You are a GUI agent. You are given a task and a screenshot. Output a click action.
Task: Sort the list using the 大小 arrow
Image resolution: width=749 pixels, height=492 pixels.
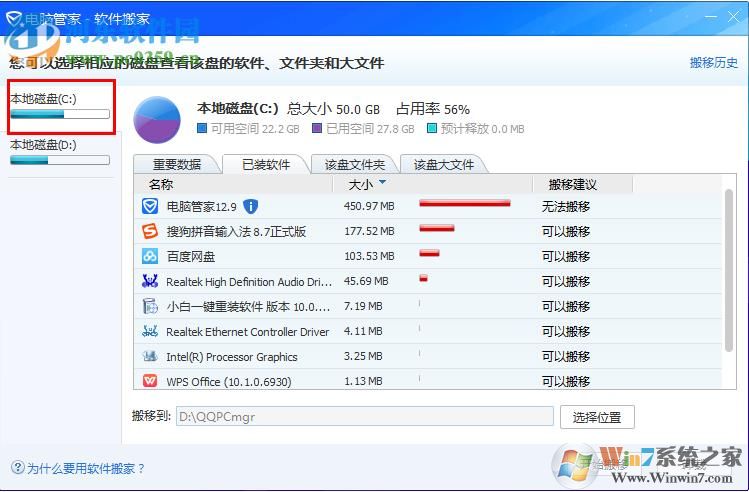pos(382,183)
